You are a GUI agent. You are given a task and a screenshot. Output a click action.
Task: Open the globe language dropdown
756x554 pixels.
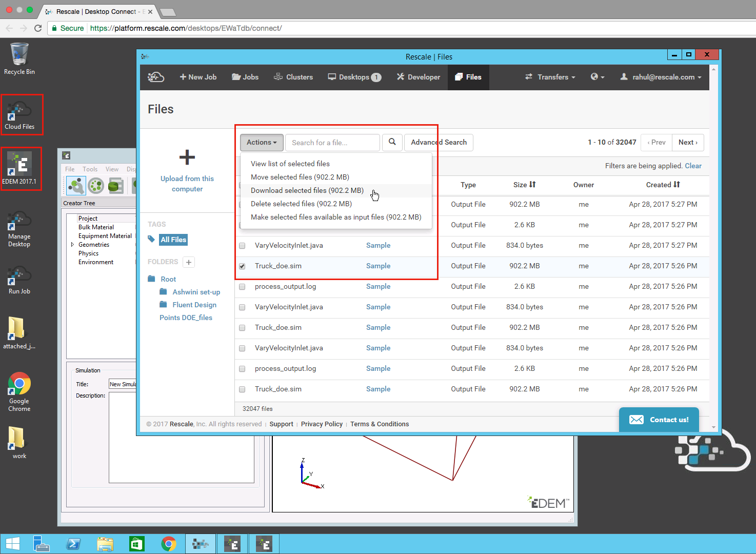coord(598,77)
